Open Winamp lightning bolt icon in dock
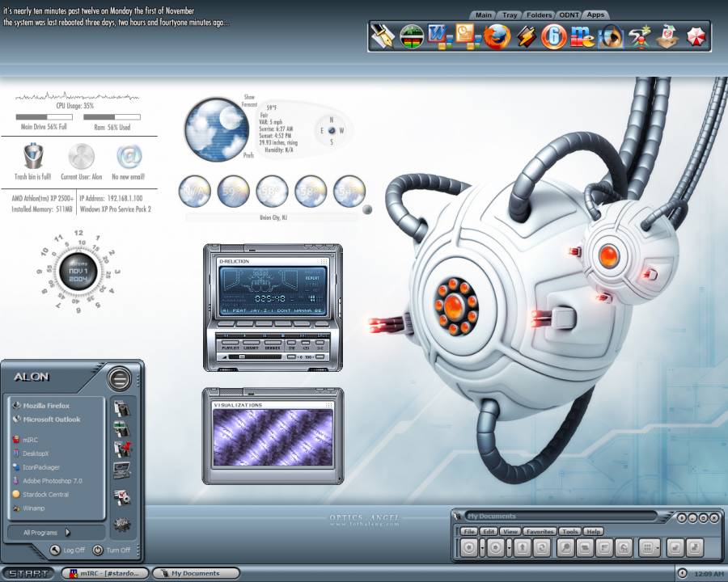The height and width of the screenshot is (582, 728). coord(526,36)
